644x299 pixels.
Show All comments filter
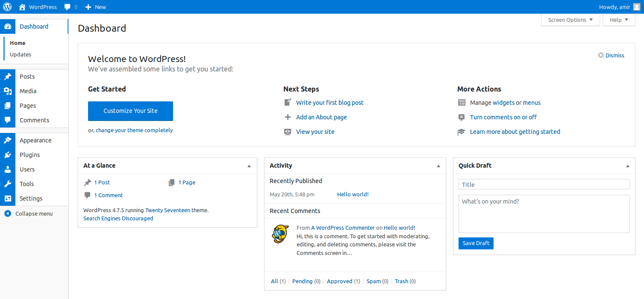click(274, 281)
